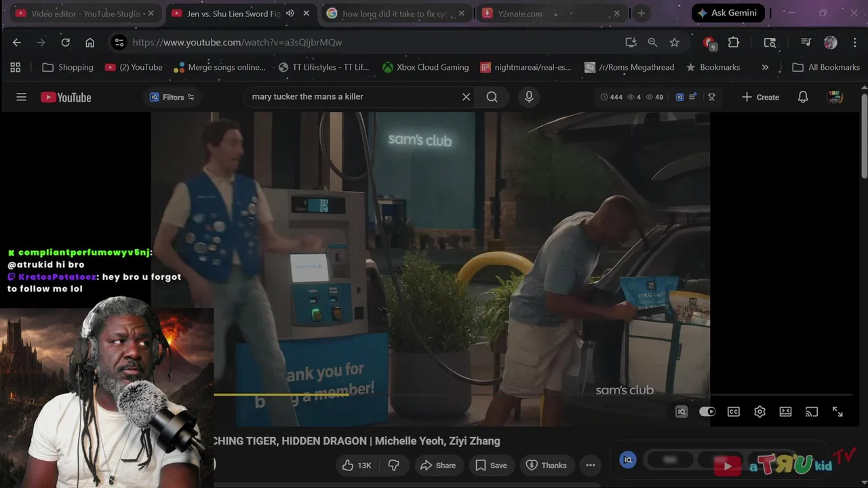This screenshot has height=488, width=868.
Task: Open browser home page
Action: pos(90,42)
